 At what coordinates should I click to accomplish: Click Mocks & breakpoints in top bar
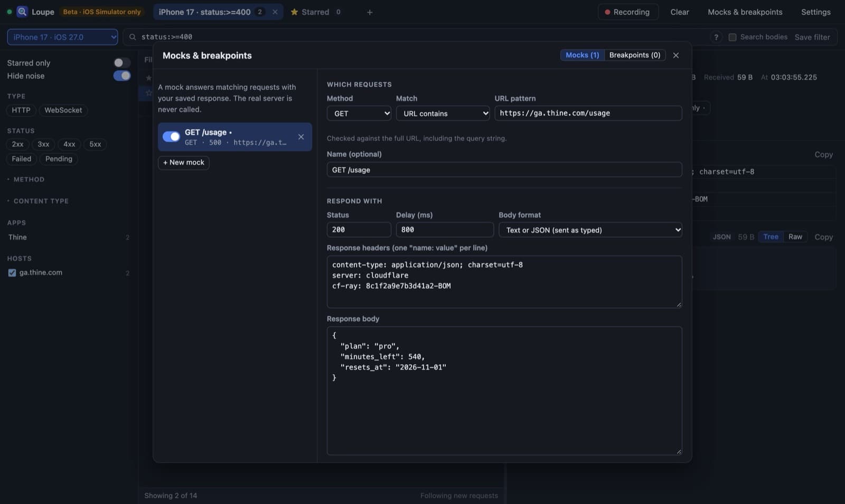coord(745,12)
